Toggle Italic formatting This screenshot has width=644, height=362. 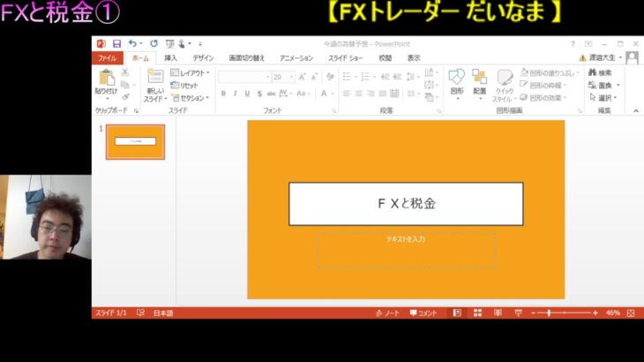[x=235, y=94]
